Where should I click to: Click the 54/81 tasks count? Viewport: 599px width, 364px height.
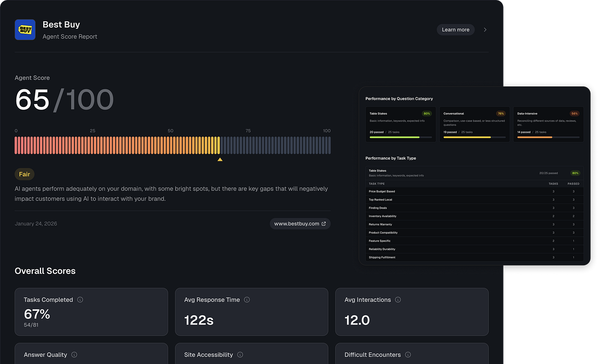(31, 325)
